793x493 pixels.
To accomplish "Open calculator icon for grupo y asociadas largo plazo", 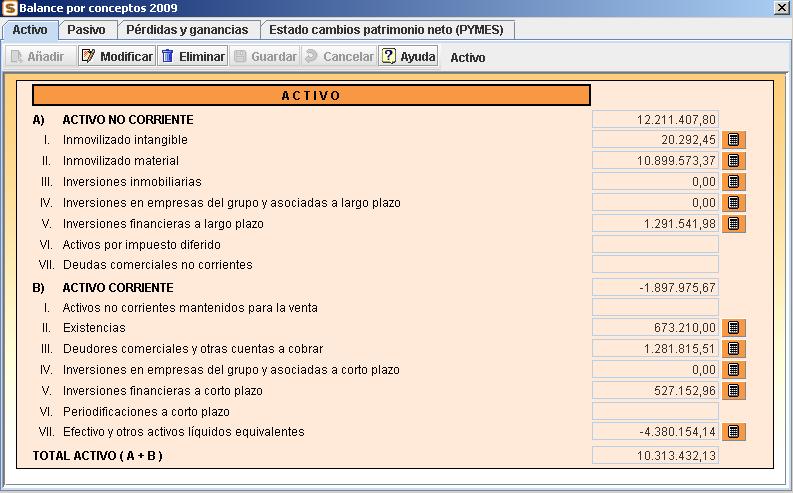I will click(x=734, y=203).
